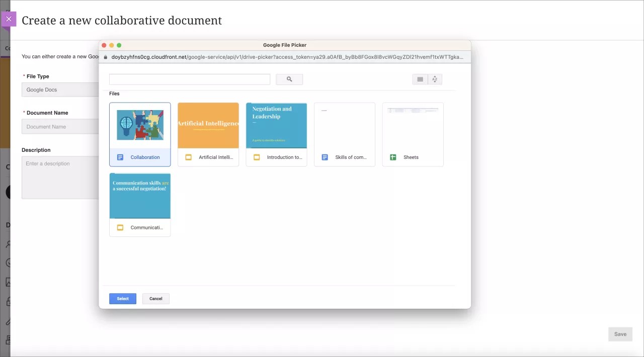Click the Description text area
This screenshot has height=357, width=644.
pyautogui.click(x=60, y=177)
